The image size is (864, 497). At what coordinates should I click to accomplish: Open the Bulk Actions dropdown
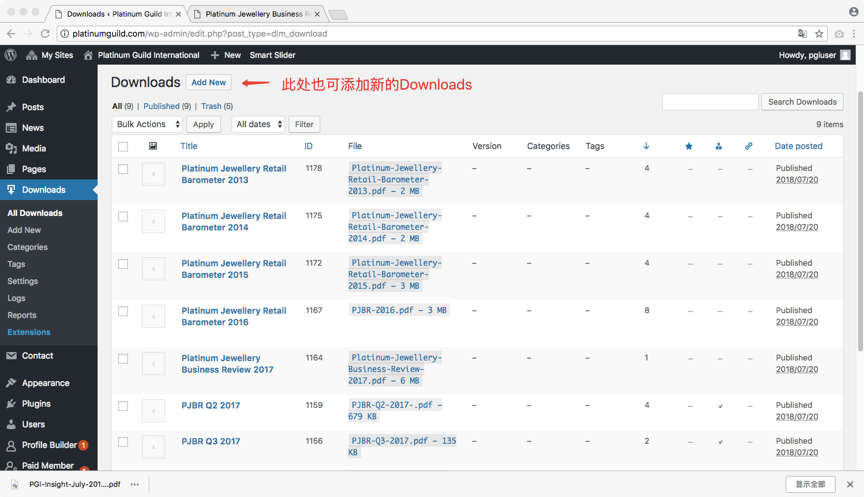(147, 124)
